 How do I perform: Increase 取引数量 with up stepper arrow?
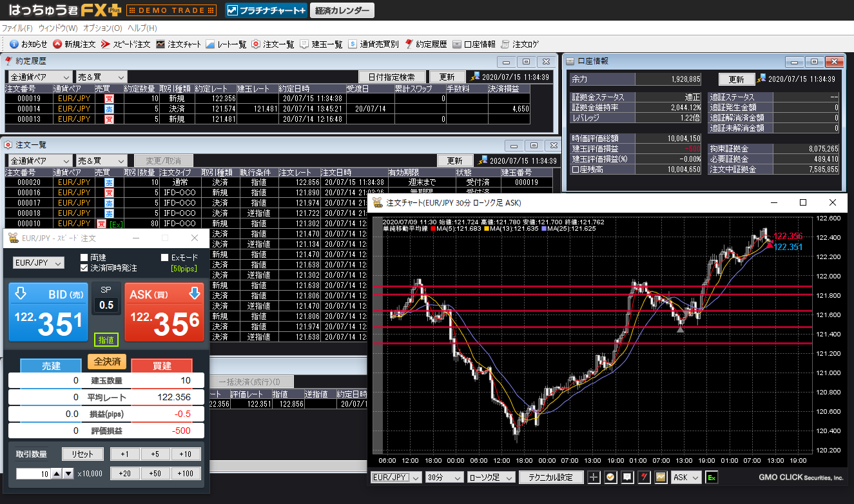[57, 474]
